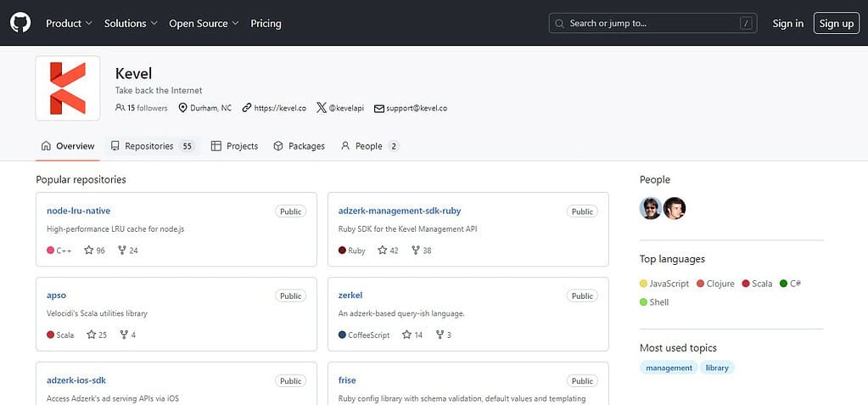
Task: Open the zerkel repository link
Action: pos(350,295)
